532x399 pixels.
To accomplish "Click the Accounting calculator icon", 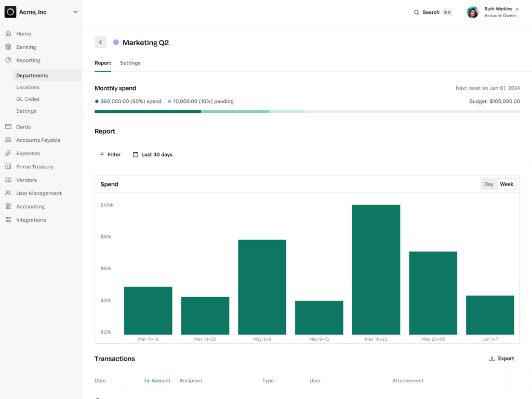I will [8, 206].
